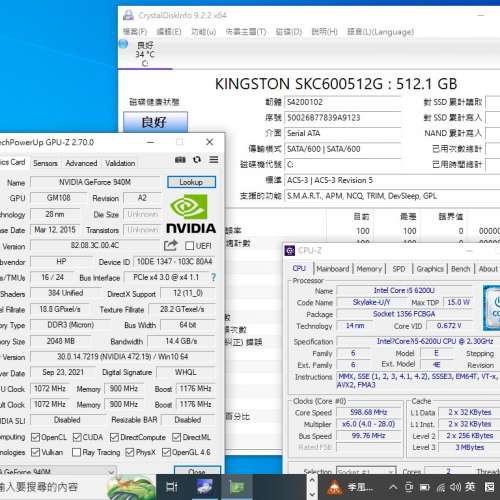Click the BIOS export share icon
The height and width of the screenshot is (500, 500).
coord(171,246)
